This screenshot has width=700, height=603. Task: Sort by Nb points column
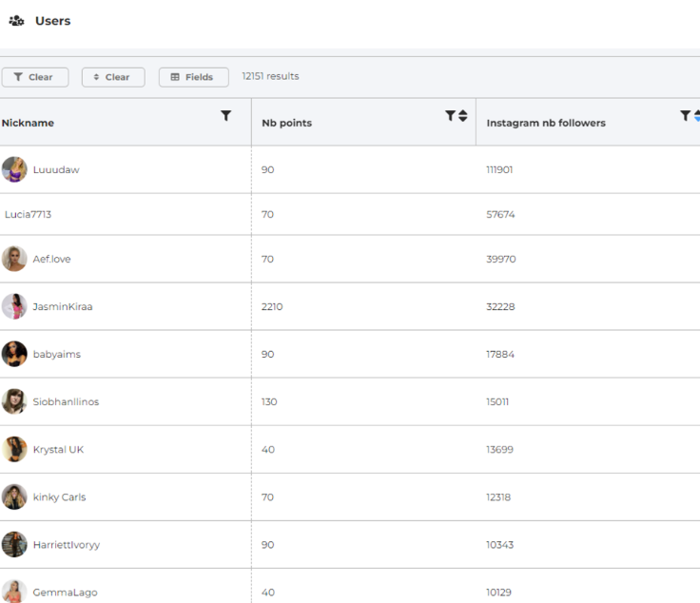point(463,116)
